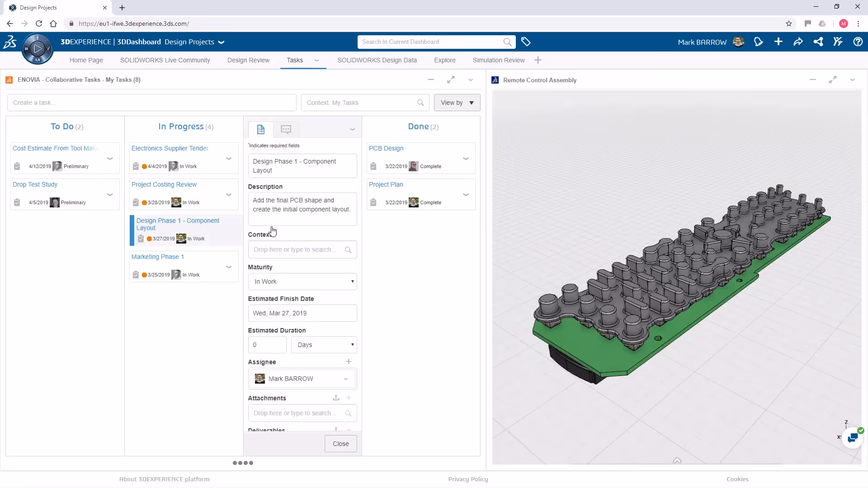Click the clipboard icon on Drop Test Study task
868x488 pixels.
point(17,202)
